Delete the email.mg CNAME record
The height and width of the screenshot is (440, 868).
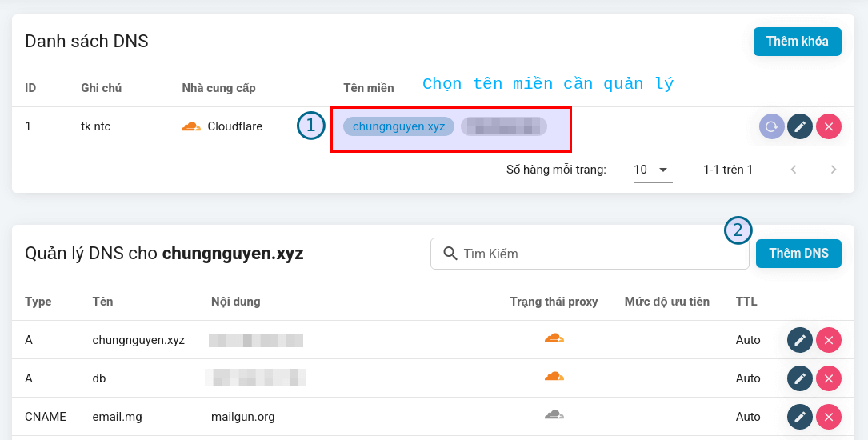[x=829, y=417]
